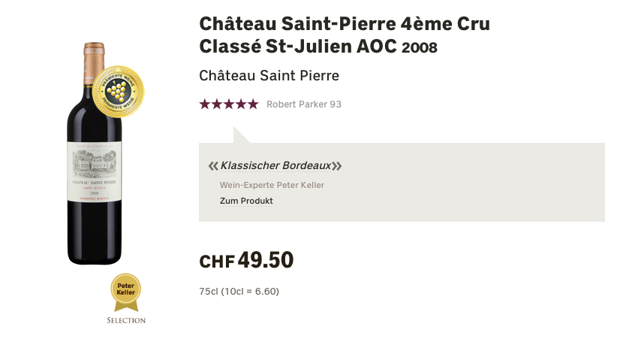Click the Wein-Experte Peter Keller text
This screenshot has height=345, width=644.
coord(272,185)
